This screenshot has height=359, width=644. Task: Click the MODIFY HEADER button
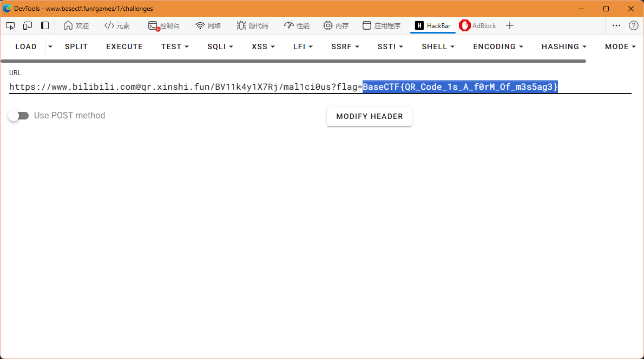point(369,116)
